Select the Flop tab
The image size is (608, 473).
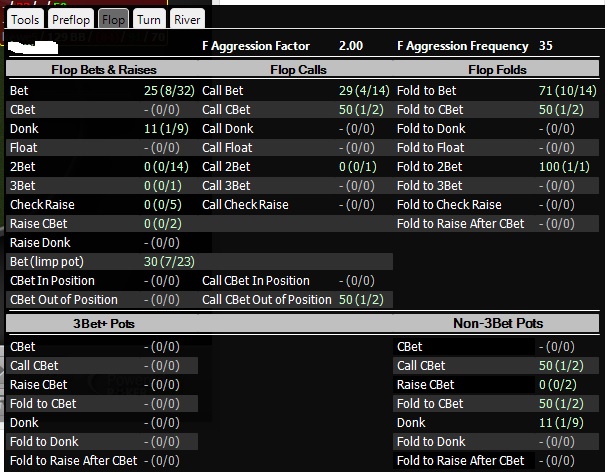point(114,19)
